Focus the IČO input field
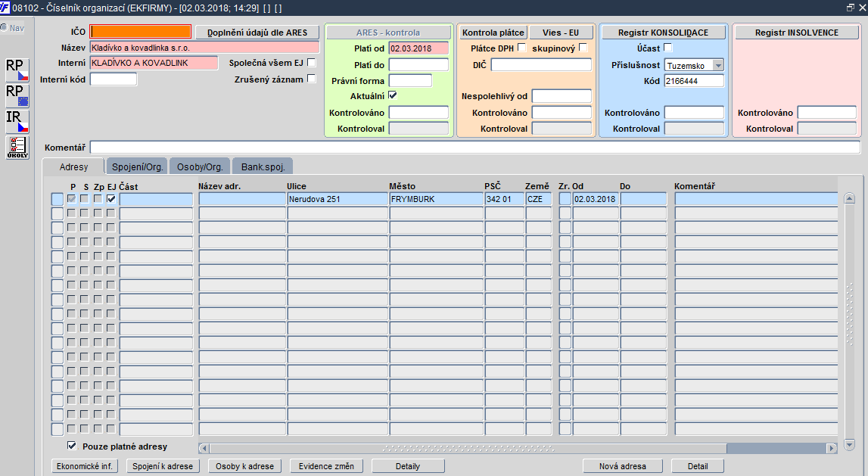Screen dimensions: 868x476 pos(141,32)
